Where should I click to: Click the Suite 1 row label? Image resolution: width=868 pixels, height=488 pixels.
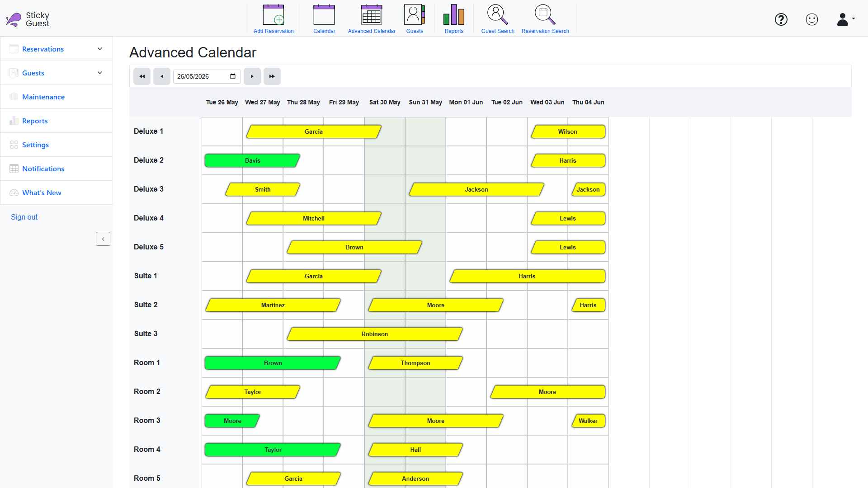(x=146, y=276)
